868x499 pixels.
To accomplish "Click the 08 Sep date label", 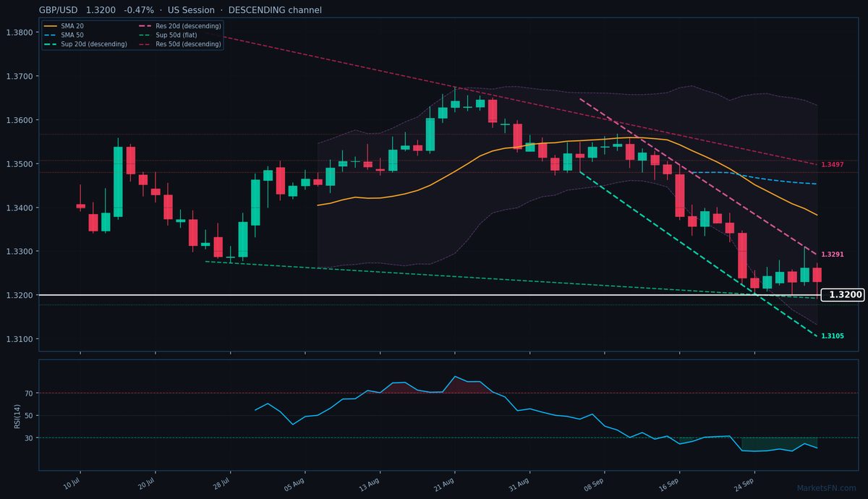I will [x=595, y=483].
